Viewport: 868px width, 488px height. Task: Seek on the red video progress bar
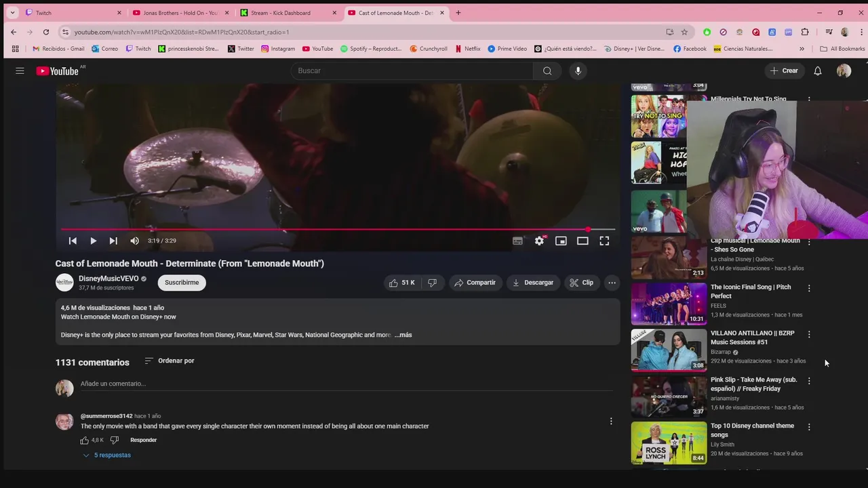coord(338,229)
